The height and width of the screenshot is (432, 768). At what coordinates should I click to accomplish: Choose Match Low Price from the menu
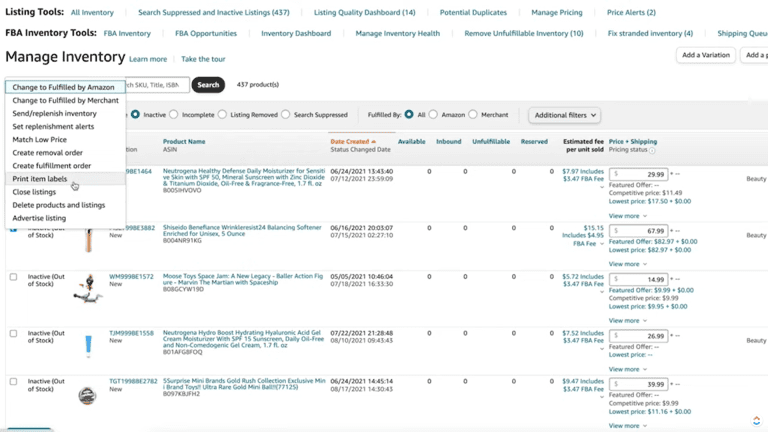click(65, 140)
